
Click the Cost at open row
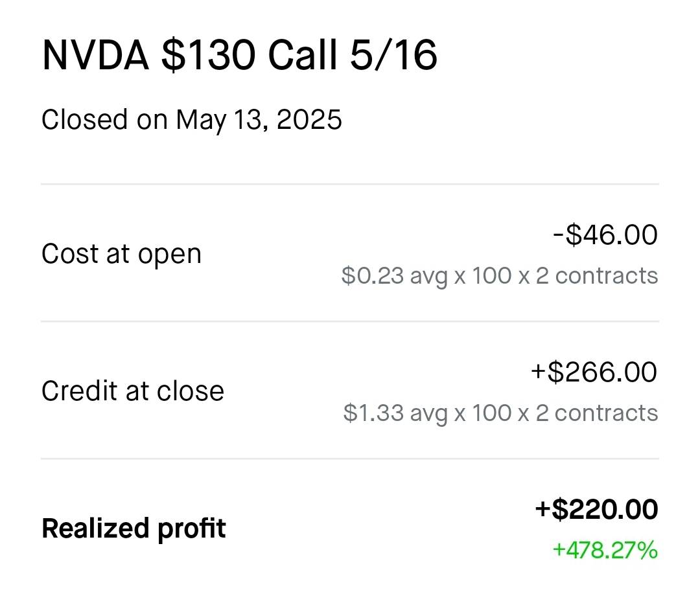[350, 254]
